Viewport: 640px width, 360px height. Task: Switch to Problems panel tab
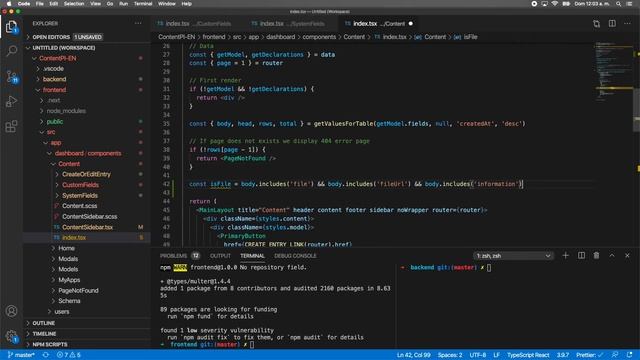click(179, 256)
